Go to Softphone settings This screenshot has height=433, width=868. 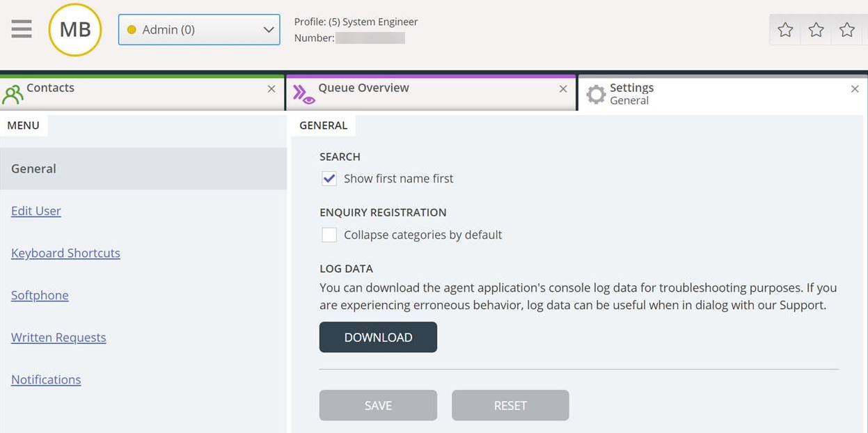pos(40,295)
